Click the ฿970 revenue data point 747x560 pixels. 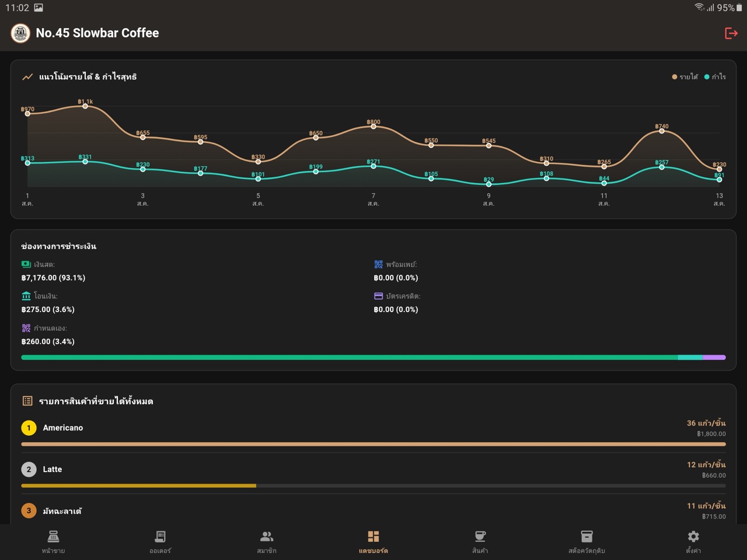27,114
